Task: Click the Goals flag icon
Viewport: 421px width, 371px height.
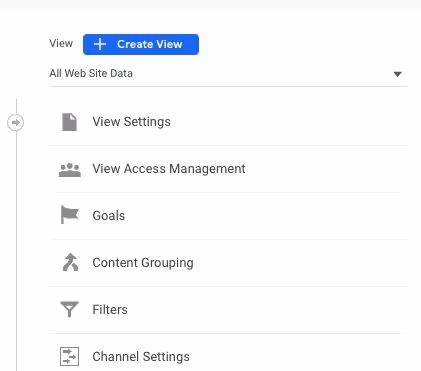Action: pyautogui.click(x=70, y=215)
